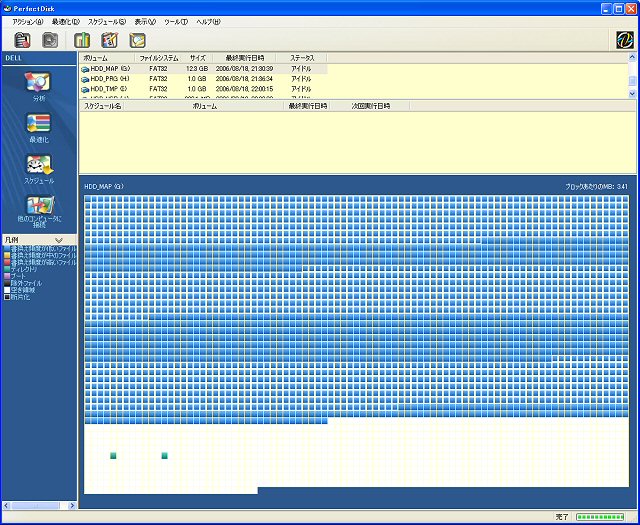Click the drive map settings toolbar icon

click(109, 40)
